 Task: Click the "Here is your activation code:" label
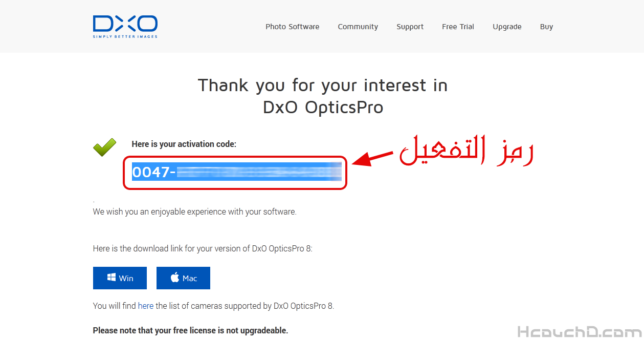[x=184, y=144]
